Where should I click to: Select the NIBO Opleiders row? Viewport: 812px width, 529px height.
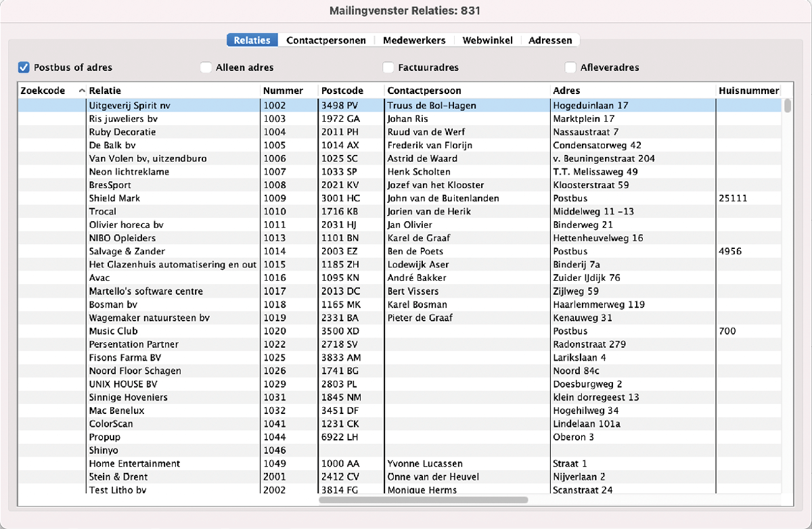click(x=399, y=238)
